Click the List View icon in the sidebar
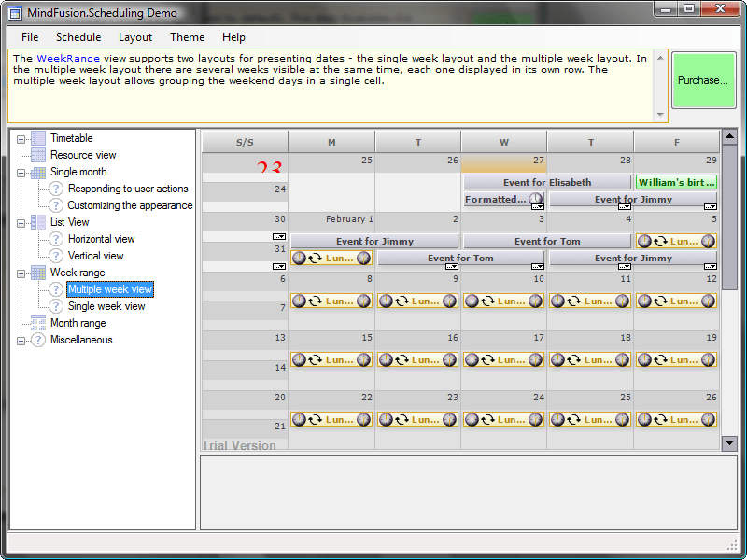 (x=37, y=221)
